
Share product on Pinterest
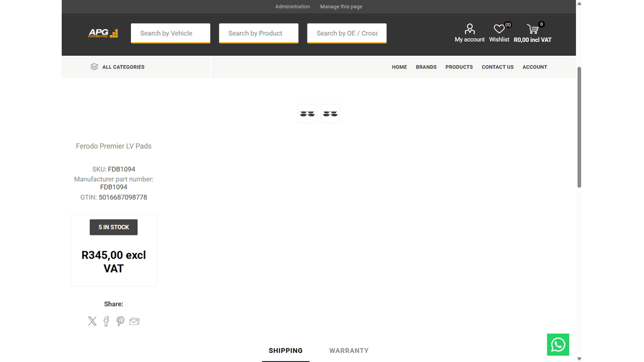point(120,321)
